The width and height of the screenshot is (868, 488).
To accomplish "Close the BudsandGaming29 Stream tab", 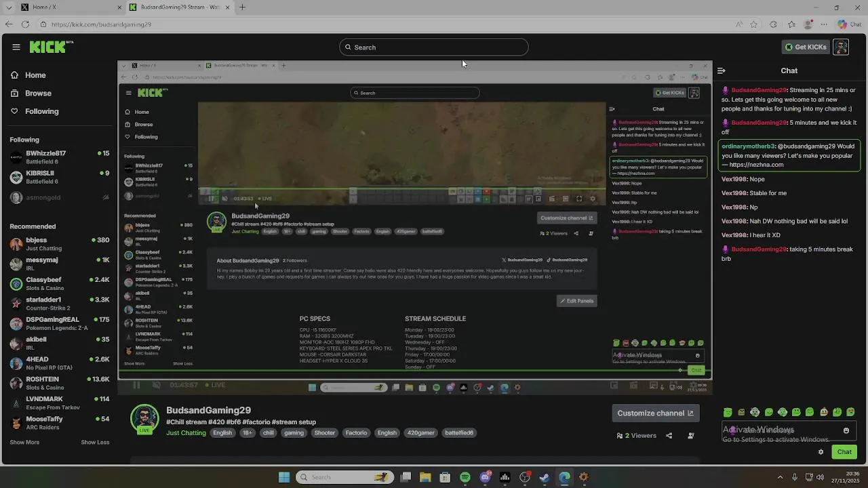I will coord(228,7).
